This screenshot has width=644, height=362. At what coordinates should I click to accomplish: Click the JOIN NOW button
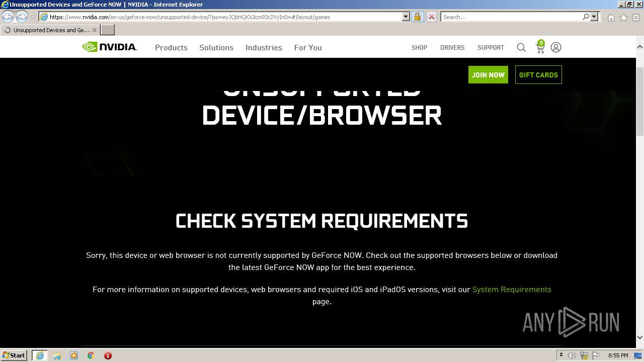pyautogui.click(x=488, y=74)
